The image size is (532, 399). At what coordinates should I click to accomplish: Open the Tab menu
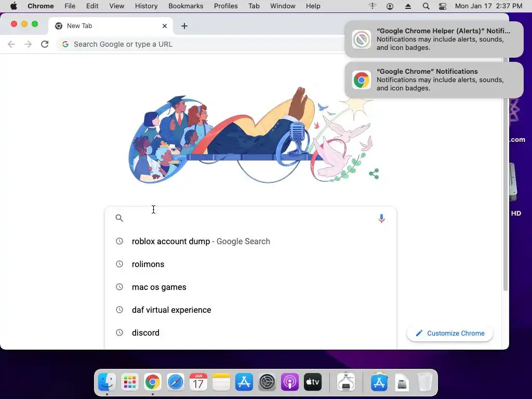pyautogui.click(x=254, y=6)
